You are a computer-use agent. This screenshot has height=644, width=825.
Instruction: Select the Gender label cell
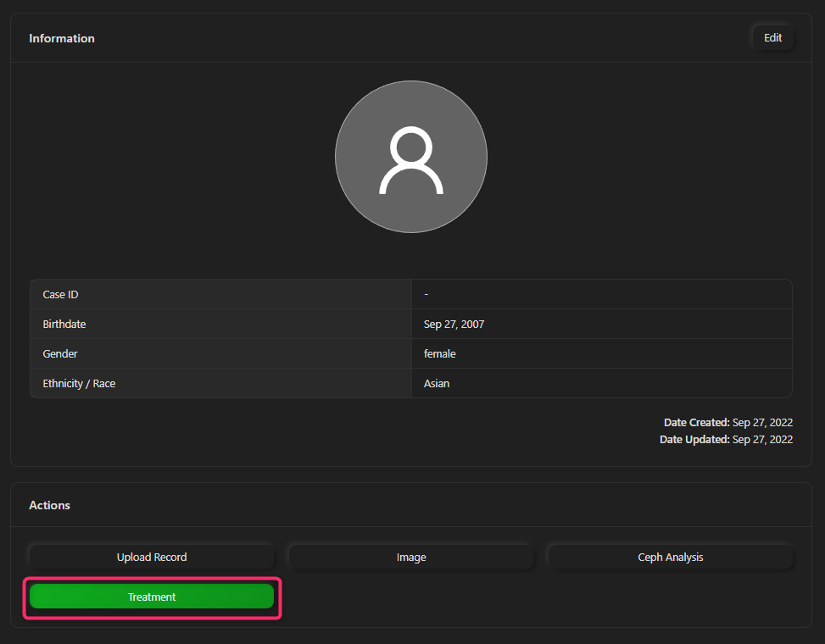coord(221,354)
